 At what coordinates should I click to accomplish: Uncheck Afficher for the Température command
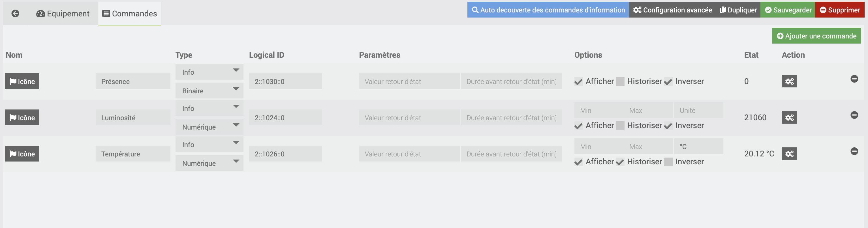pos(578,162)
